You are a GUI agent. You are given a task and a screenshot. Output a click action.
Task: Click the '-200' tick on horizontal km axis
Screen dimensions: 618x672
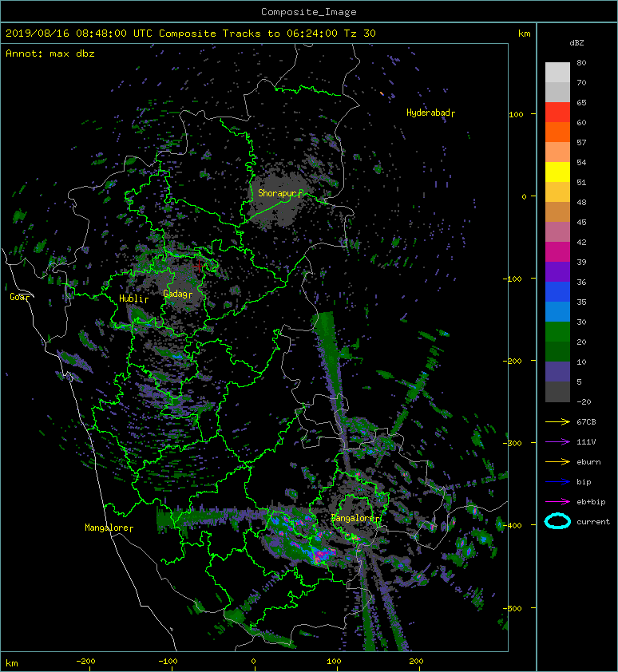85,662
